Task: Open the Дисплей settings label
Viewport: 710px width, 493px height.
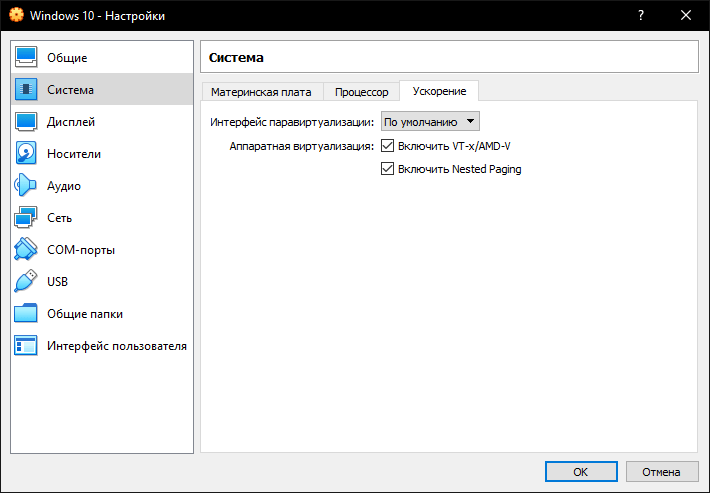Action: 71,122
